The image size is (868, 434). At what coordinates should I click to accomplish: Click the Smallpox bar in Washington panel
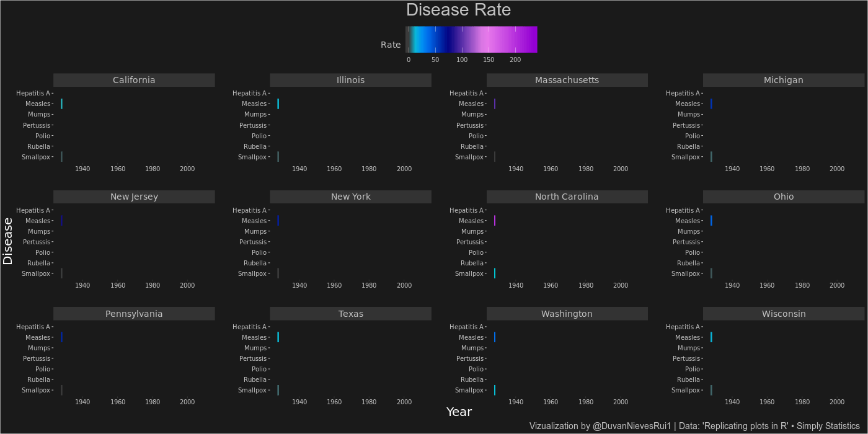495,390
